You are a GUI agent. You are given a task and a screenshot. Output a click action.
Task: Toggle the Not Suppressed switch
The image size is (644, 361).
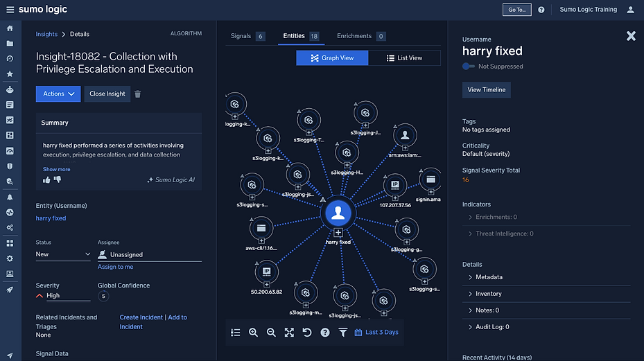(x=468, y=66)
